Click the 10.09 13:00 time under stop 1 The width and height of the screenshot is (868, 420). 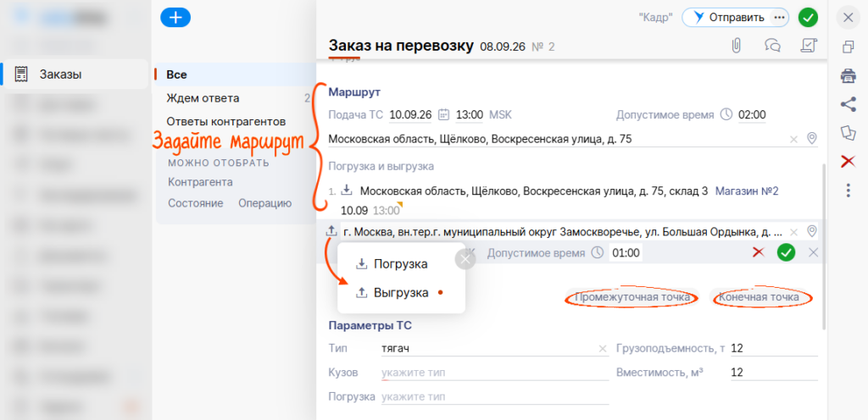370,211
